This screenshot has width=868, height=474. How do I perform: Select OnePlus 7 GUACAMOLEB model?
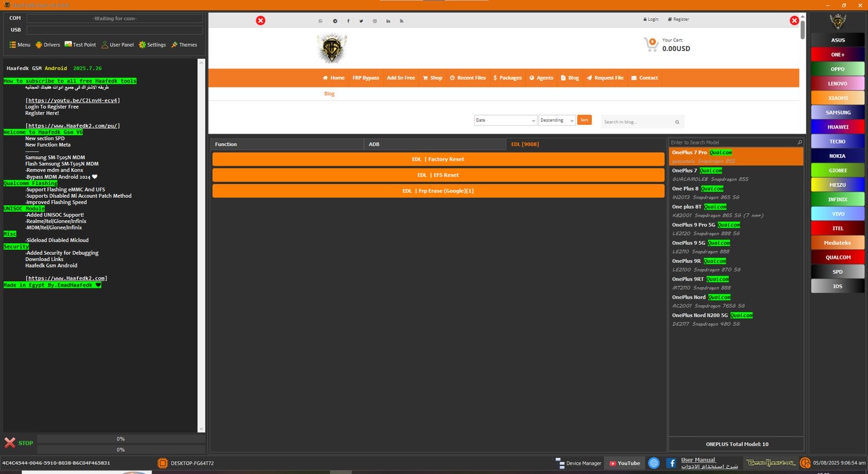(x=736, y=175)
